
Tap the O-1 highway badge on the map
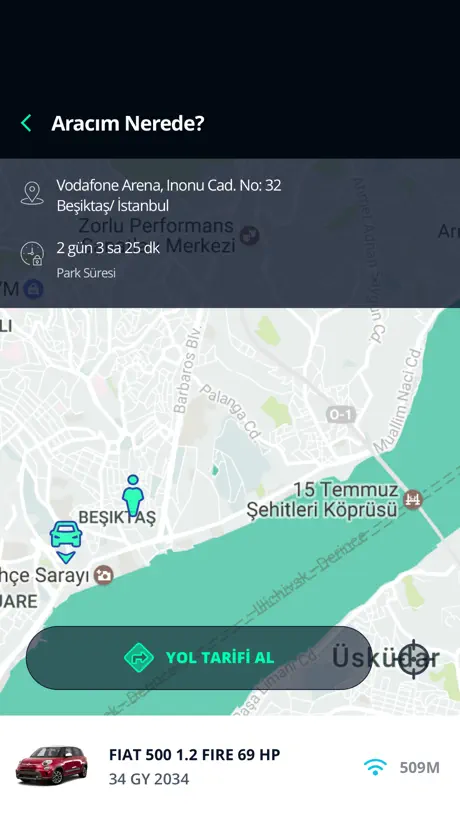(x=341, y=415)
